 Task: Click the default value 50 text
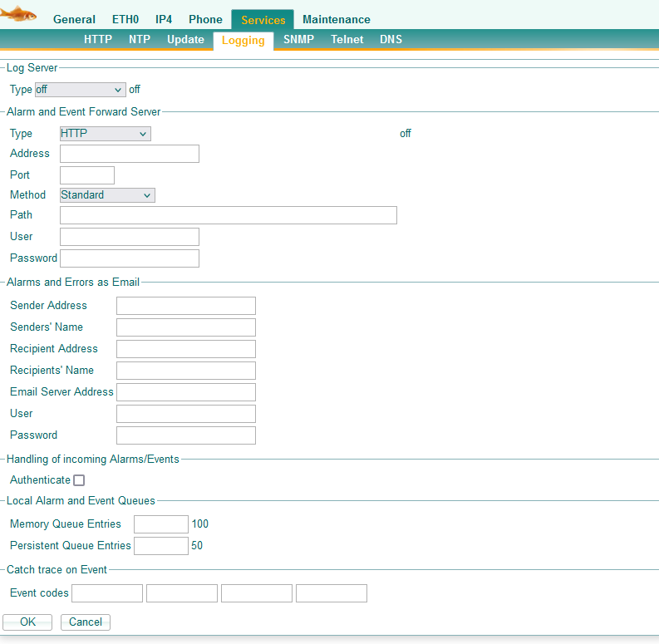197,546
